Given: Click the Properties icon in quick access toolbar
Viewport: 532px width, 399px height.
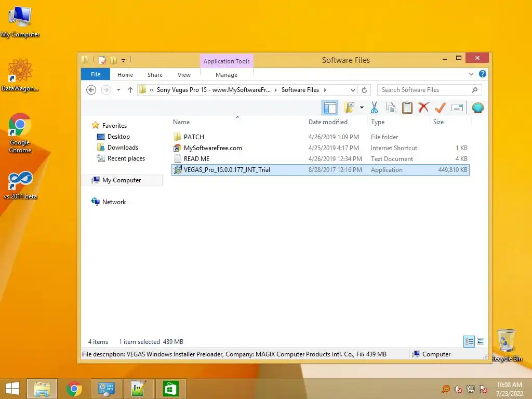Looking at the screenshot, I should coord(102,60).
